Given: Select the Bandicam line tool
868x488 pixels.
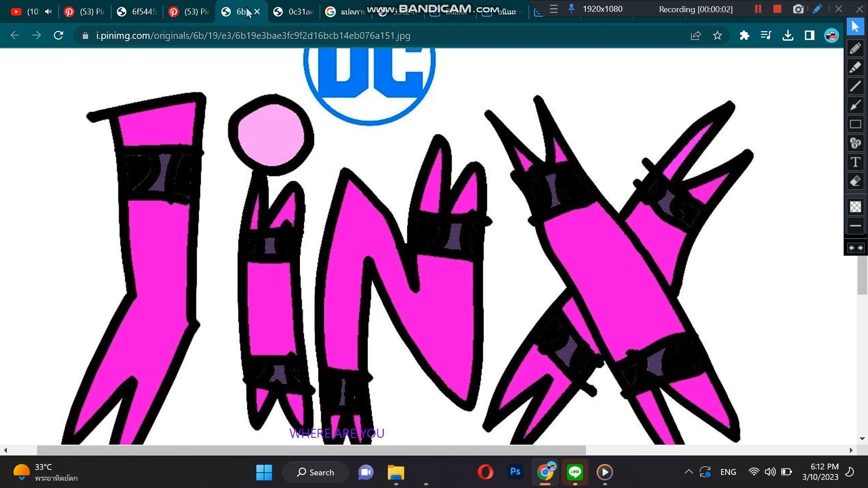Looking at the screenshot, I should (855, 86).
